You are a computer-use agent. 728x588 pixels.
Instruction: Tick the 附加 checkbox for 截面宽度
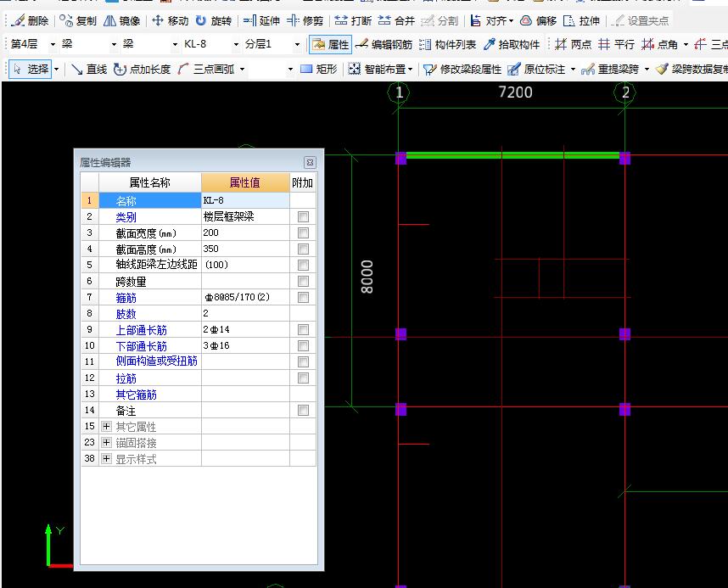[x=303, y=232]
